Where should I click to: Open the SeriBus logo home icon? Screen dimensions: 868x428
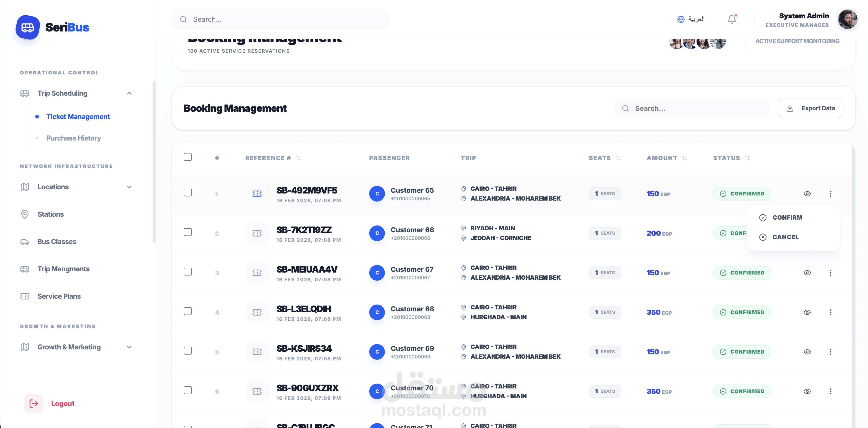[x=28, y=27]
